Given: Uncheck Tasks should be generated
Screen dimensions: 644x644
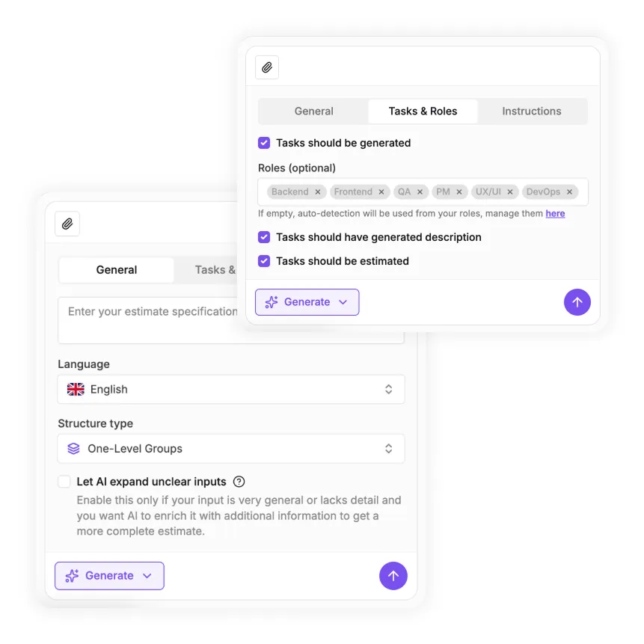Looking at the screenshot, I should coord(264,143).
